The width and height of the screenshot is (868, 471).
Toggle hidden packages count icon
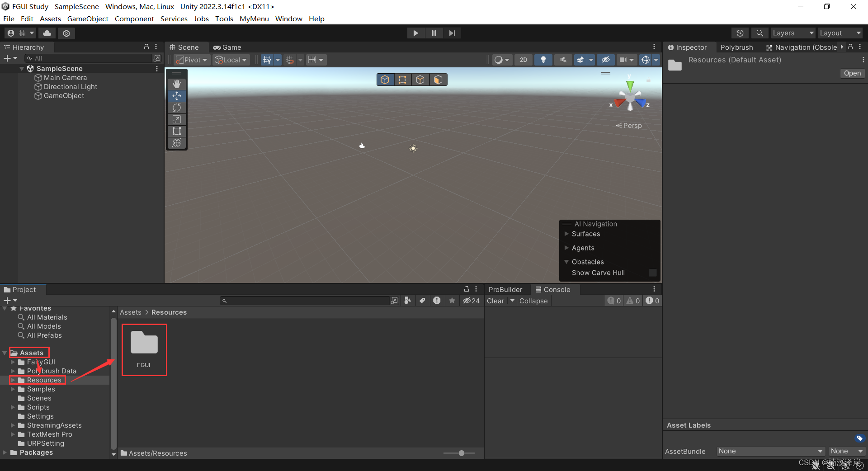471,301
